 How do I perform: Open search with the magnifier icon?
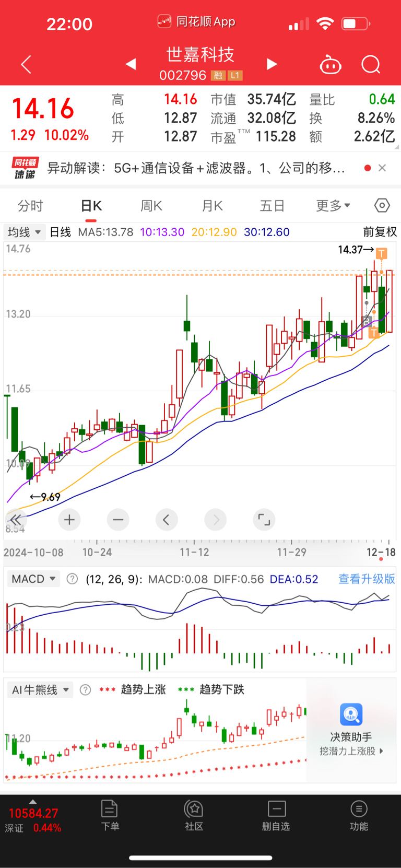point(371,64)
